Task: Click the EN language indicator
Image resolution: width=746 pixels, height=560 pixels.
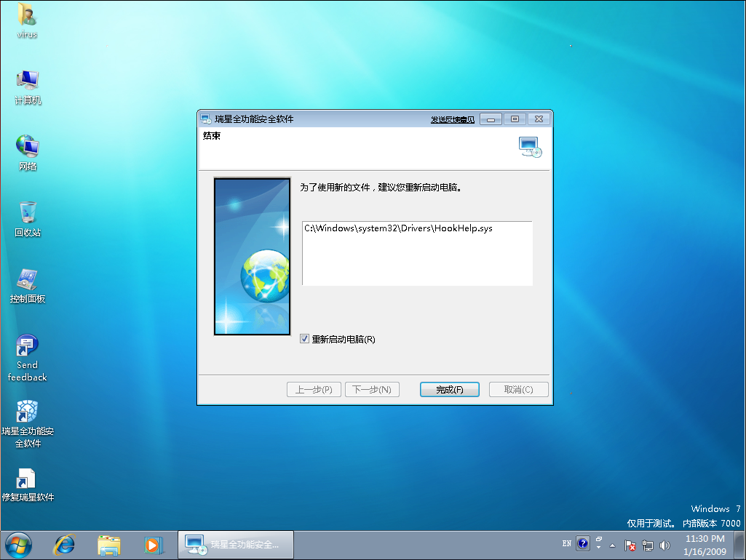Action: point(567,543)
